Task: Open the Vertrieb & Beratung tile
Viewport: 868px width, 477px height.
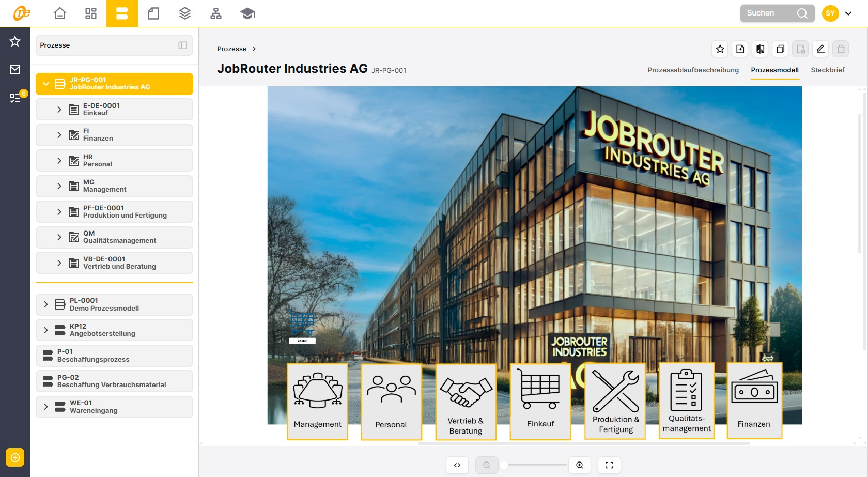Action: coord(466,402)
